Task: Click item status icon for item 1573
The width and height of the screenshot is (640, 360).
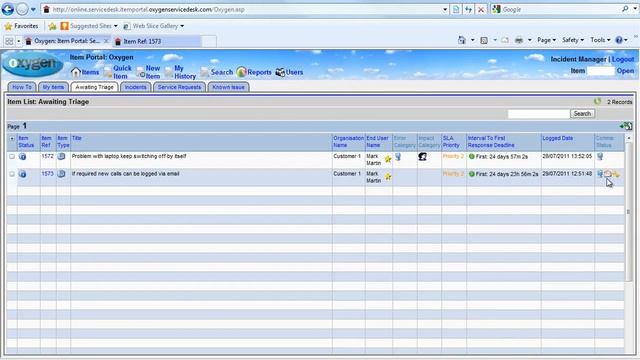Action: (22, 174)
